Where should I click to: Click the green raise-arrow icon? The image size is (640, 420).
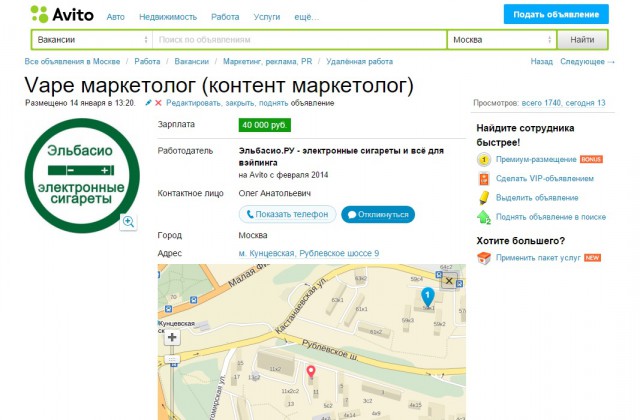(484, 217)
